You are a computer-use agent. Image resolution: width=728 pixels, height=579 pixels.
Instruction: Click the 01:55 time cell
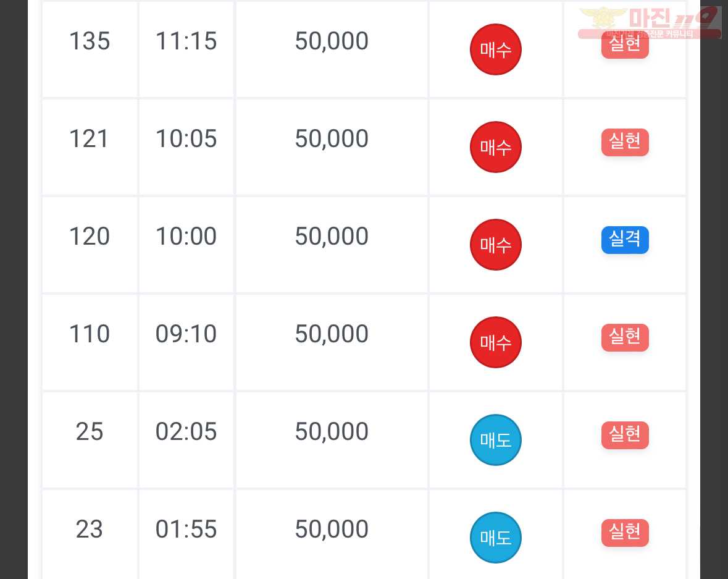(186, 535)
